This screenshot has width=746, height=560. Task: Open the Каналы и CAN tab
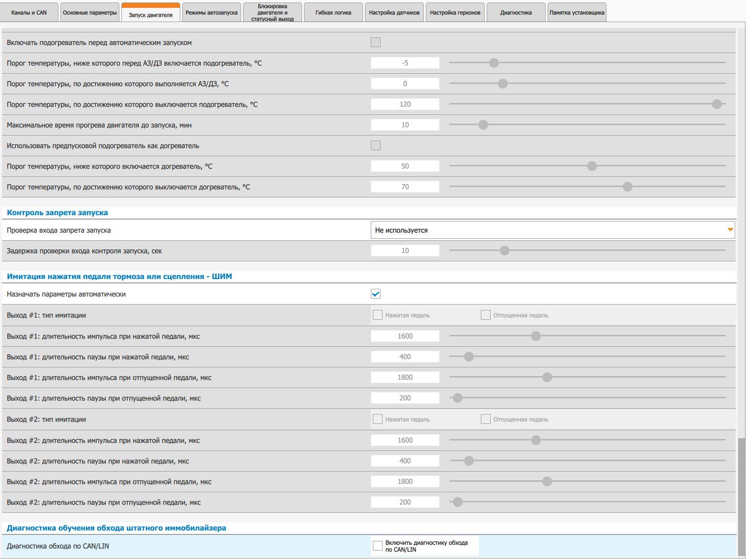29,12
